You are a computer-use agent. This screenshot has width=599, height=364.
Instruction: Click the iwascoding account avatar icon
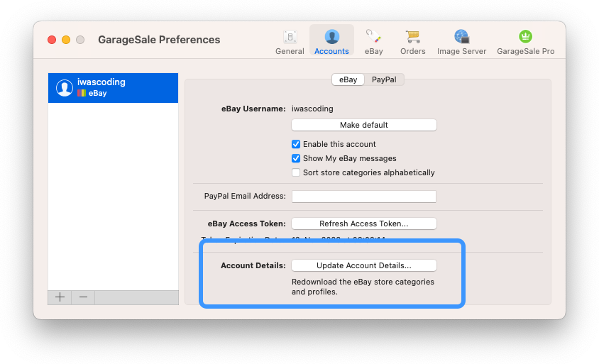point(65,87)
